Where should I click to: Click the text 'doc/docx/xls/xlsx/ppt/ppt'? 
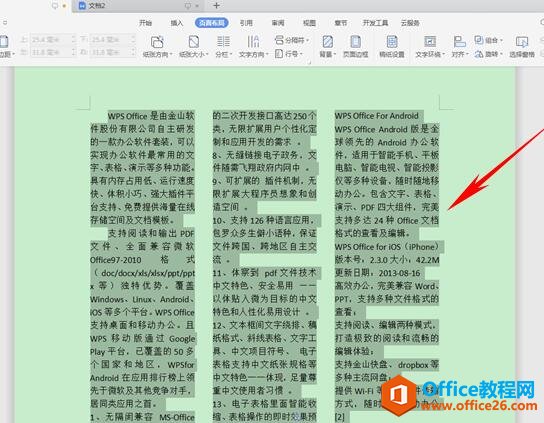148,273
